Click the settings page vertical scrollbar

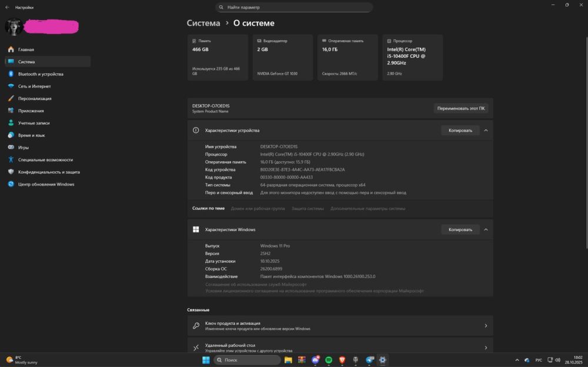pos(586,142)
